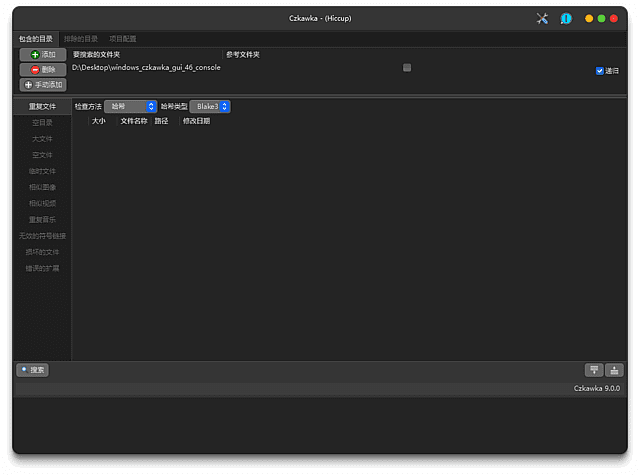Click the green plus 添加 icon

pyautogui.click(x=36, y=54)
